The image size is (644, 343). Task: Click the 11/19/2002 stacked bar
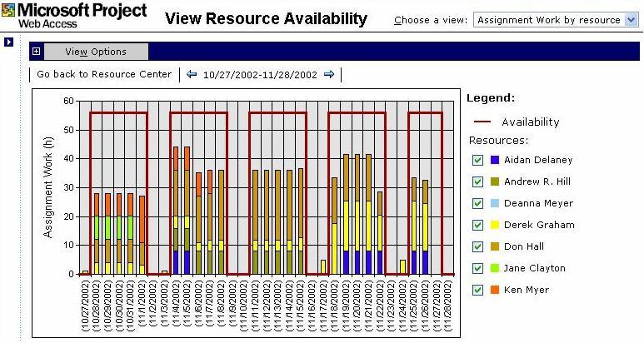point(346,214)
